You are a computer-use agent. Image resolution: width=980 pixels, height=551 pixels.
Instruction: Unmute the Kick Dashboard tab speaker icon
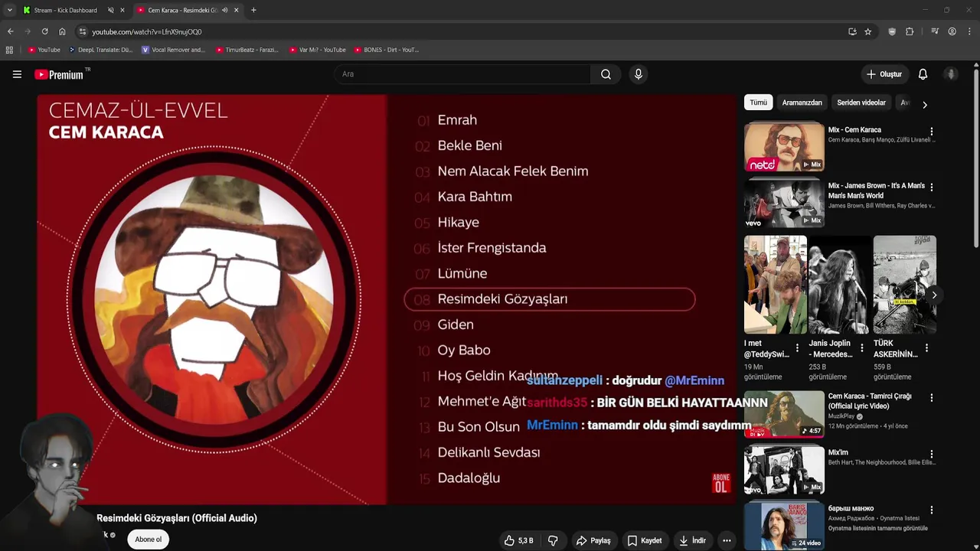pyautogui.click(x=111, y=10)
